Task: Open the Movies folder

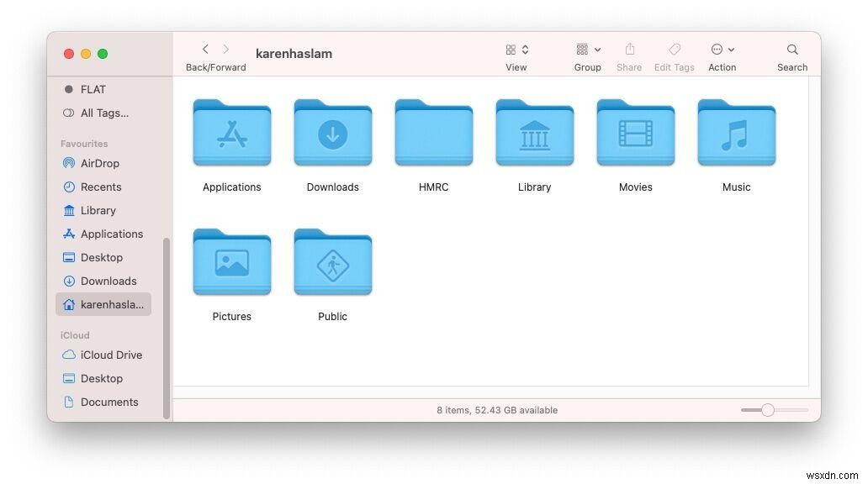Action: tap(635, 134)
